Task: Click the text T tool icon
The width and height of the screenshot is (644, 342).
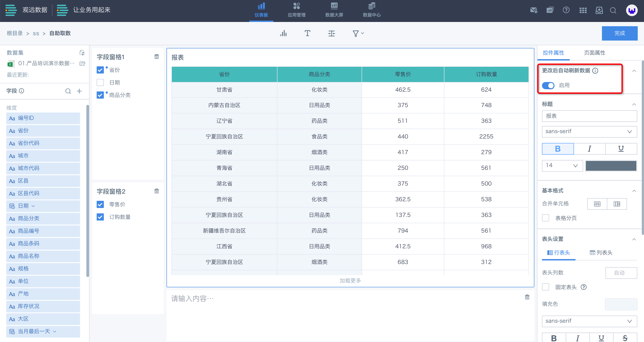Action: 307,33
